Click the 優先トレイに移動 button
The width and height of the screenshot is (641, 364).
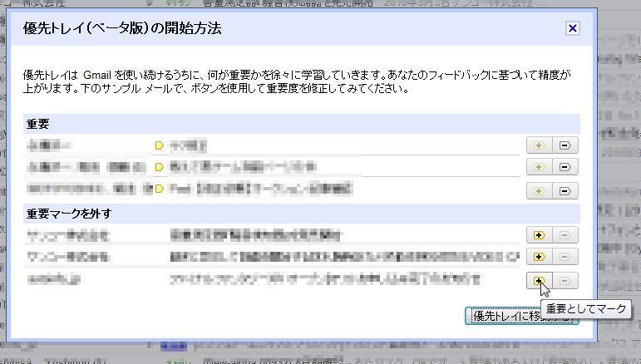pyautogui.click(x=521, y=316)
